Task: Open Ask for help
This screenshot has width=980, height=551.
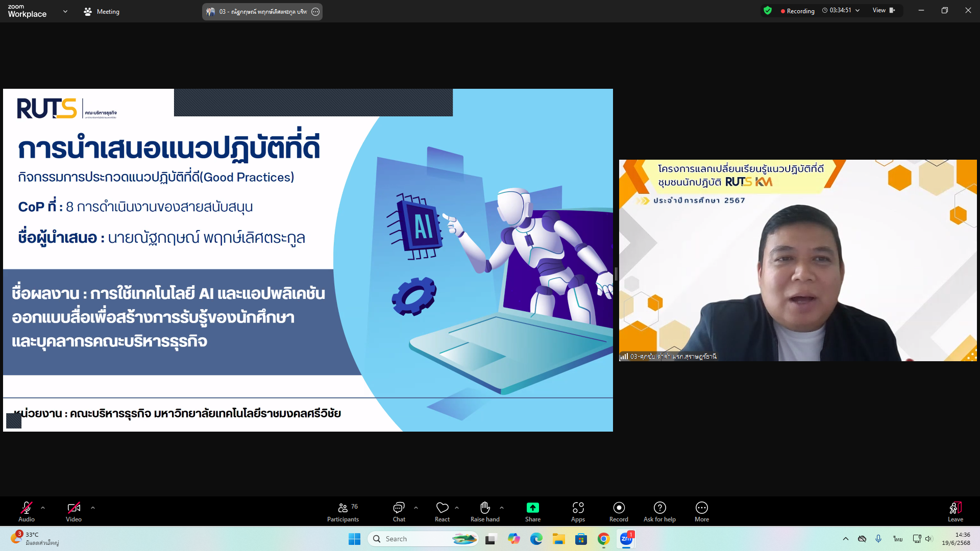Action: [x=659, y=511]
